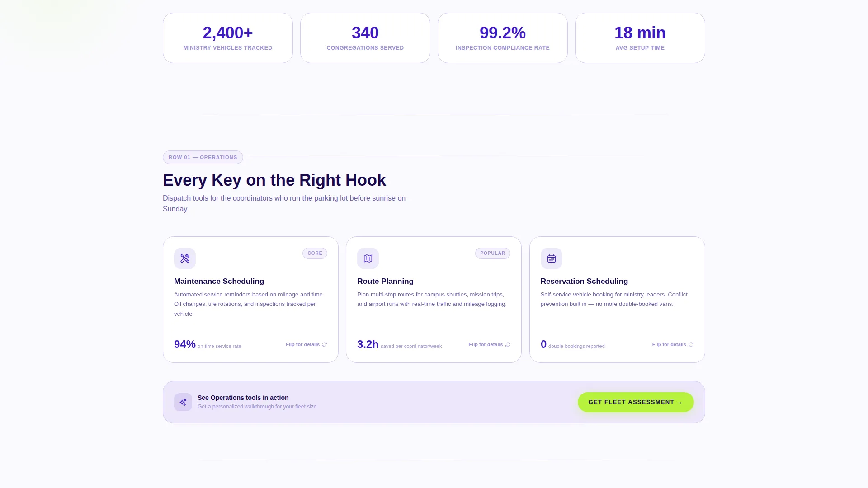Click the Reservation Scheduling calendar icon
This screenshot has height=488, width=868.
click(x=552, y=258)
